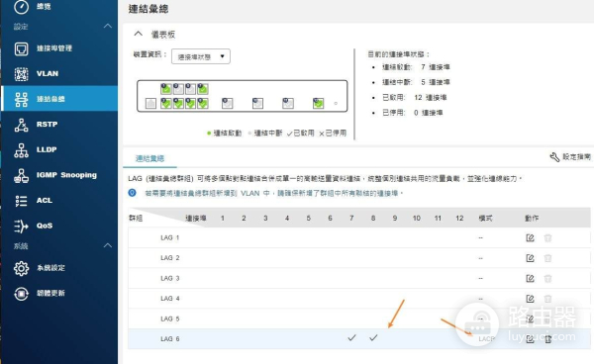Open 韌體更新 firmware update
This screenshot has height=364, width=594.
[x=40, y=294]
